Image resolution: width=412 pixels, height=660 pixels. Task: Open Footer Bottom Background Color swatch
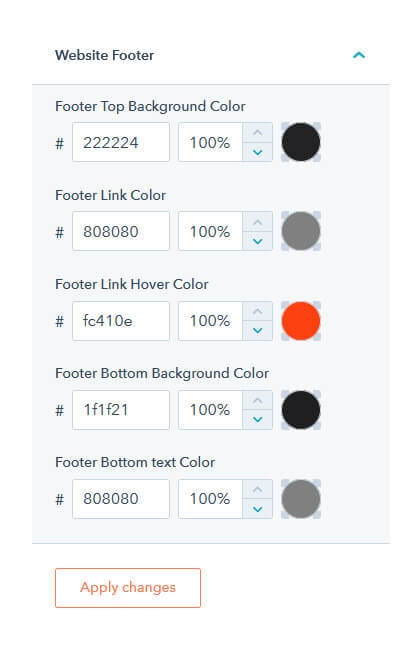tap(301, 410)
